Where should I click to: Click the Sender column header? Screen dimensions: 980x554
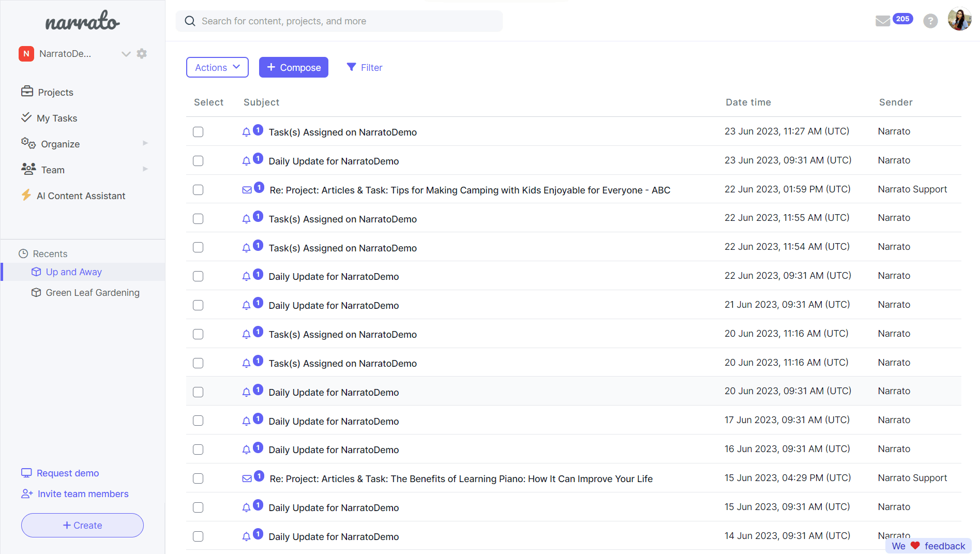pos(896,102)
